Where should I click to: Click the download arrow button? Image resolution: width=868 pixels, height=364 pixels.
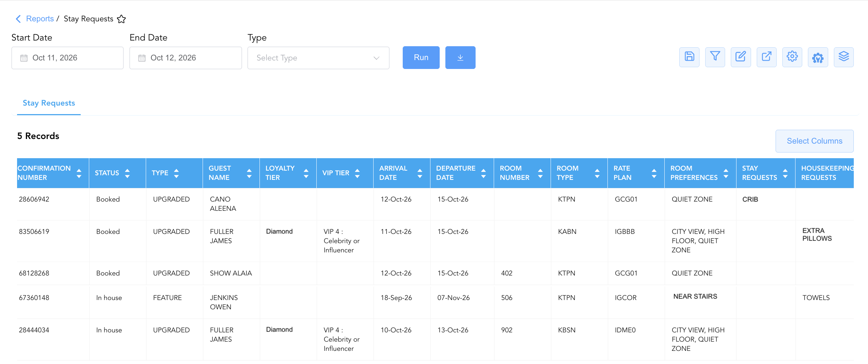click(460, 58)
